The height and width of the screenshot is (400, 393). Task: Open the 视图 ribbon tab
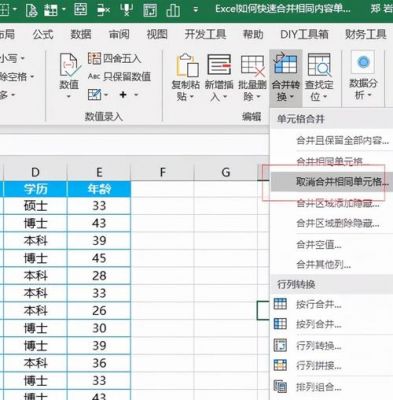pos(157,34)
